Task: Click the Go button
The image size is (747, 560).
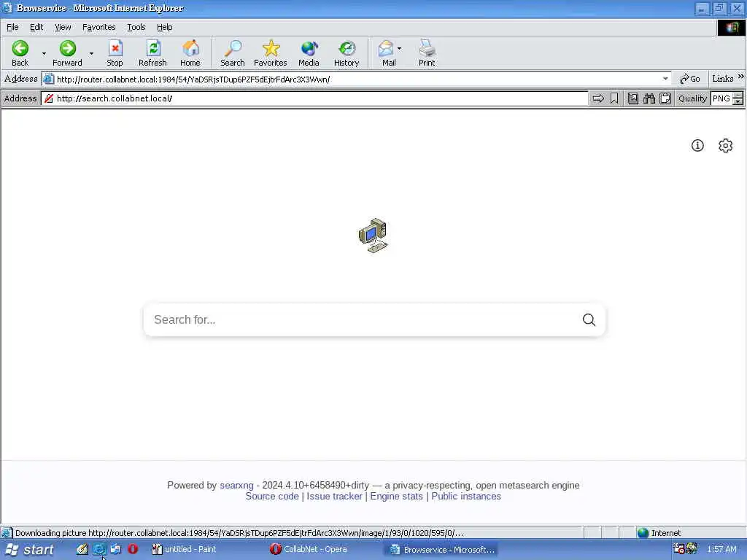Action: tap(690, 79)
